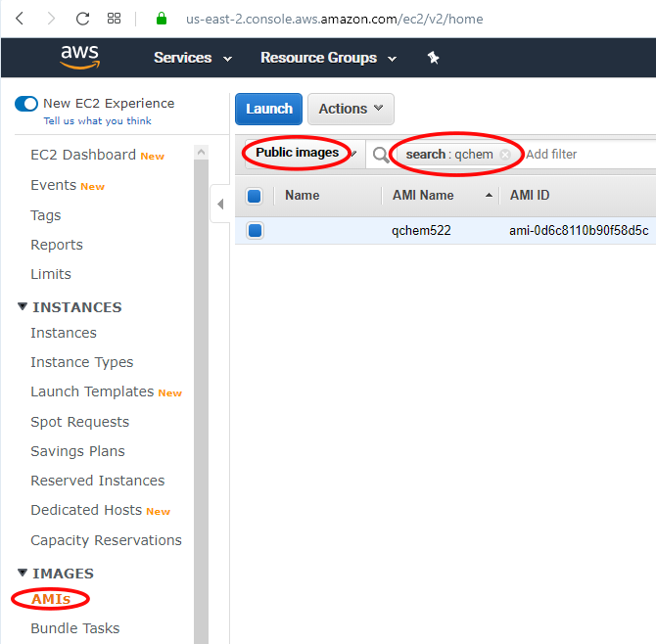This screenshot has width=656, height=644.
Task: Open Reports in the sidebar
Action: coord(57,245)
